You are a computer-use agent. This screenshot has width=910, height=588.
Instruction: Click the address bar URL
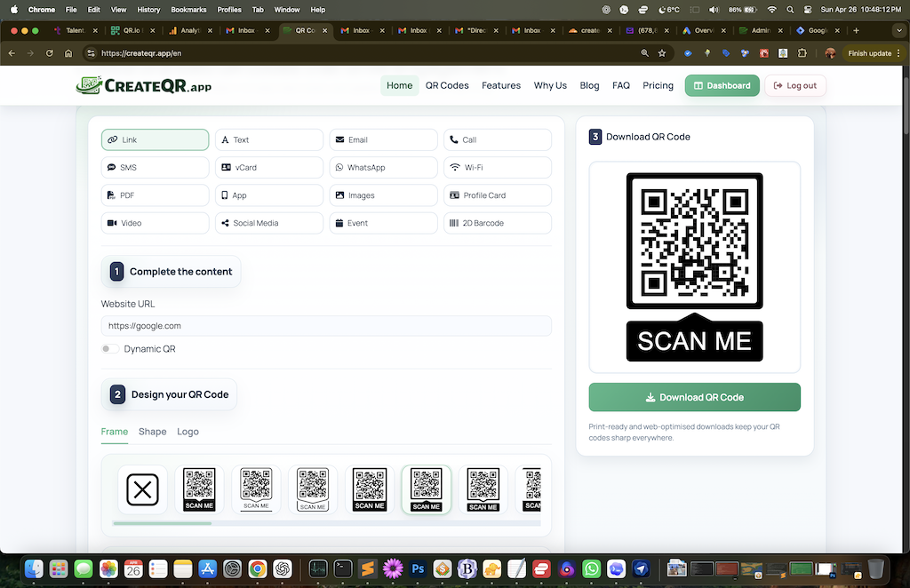pos(141,53)
